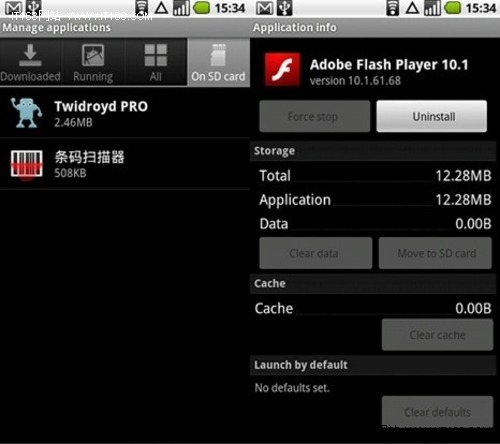Click the Clear data button
Viewport: 500px width, 444px height.
pyautogui.click(x=316, y=253)
